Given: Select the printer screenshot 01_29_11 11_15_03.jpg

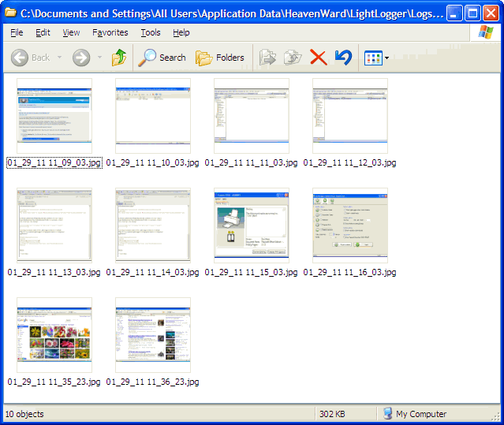Looking at the screenshot, I should (x=252, y=226).
